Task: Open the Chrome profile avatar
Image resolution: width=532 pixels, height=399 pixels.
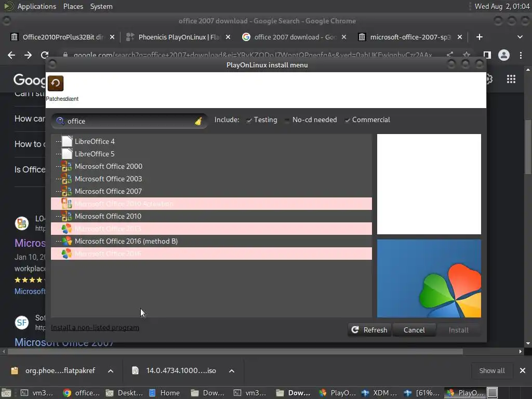Action: click(x=504, y=55)
